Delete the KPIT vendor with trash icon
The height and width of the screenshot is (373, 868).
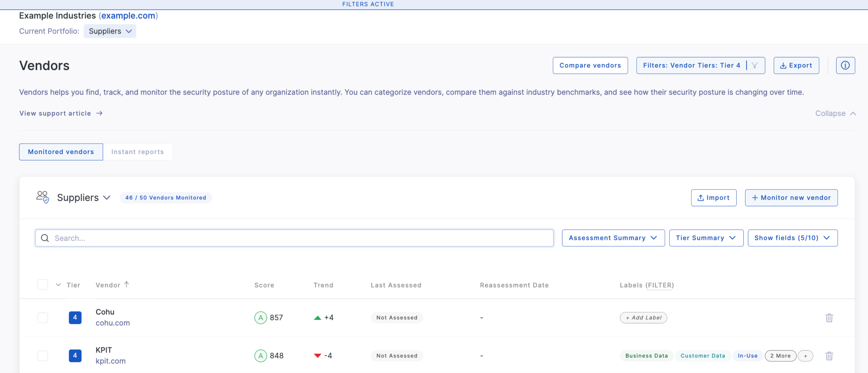point(829,356)
